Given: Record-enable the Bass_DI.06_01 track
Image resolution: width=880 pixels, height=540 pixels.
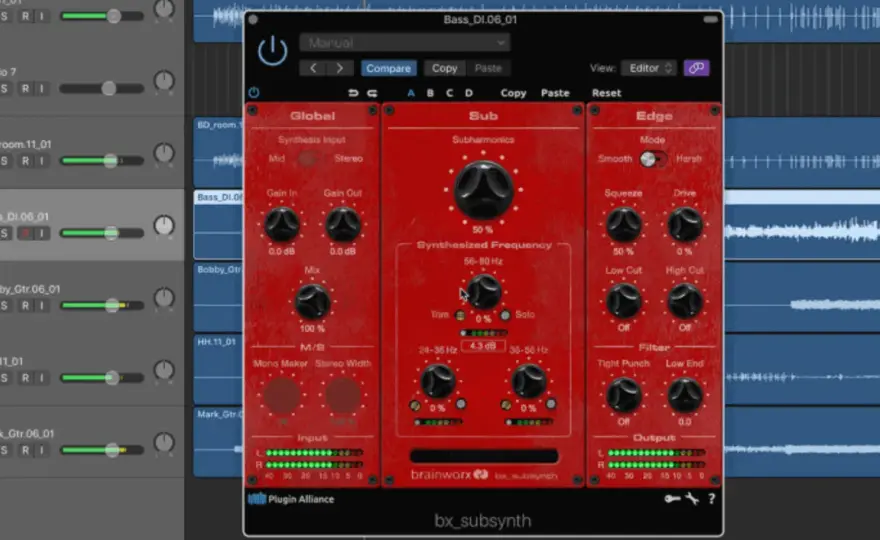Looking at the screenshot, I should point(25,233).
